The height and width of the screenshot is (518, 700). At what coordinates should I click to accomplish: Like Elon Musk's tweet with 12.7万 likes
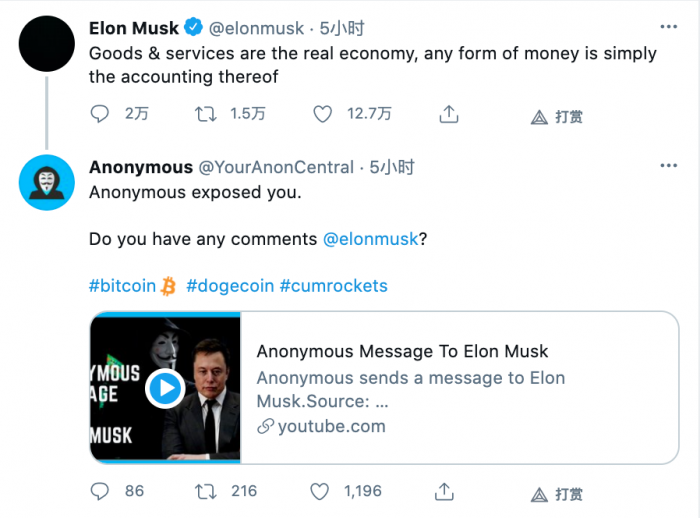[322, 115]
